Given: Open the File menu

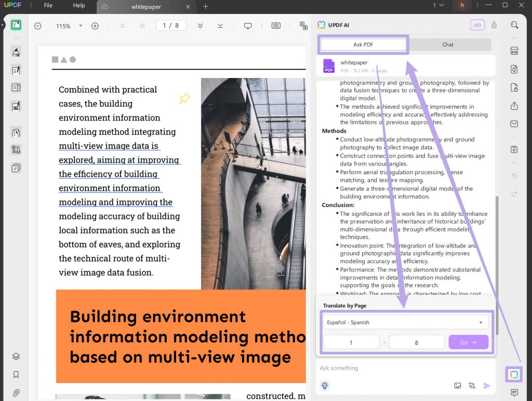Looking at the screenshot, I should coord(48,6).
